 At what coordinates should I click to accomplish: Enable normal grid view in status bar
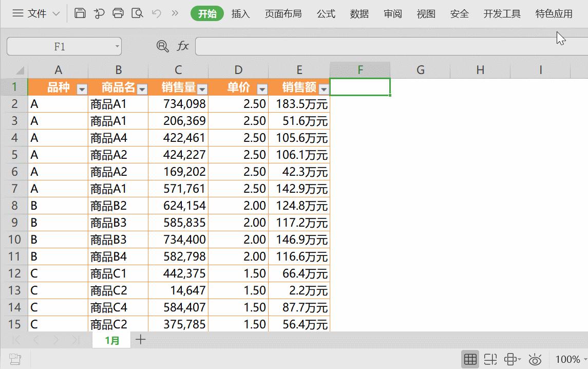tap(470, 359)
